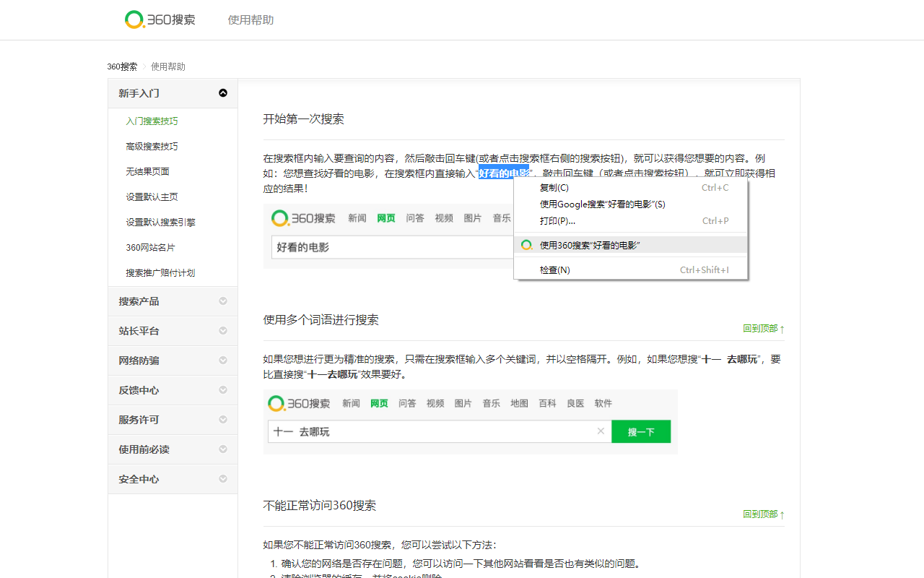Image resolution: width=924 pixels, height=578 pixels.
Task: Open the 使用帮助 header link
Action: click(x=250, y=20)
